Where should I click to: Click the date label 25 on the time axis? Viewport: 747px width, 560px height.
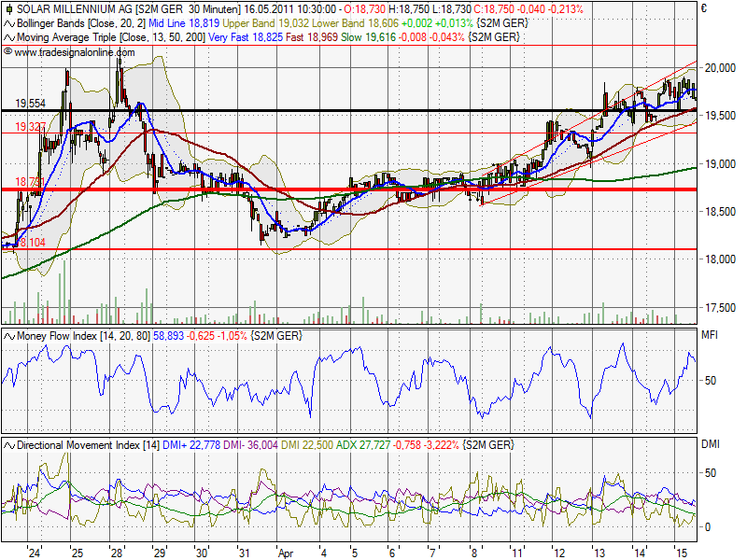[x=77, y=553]
